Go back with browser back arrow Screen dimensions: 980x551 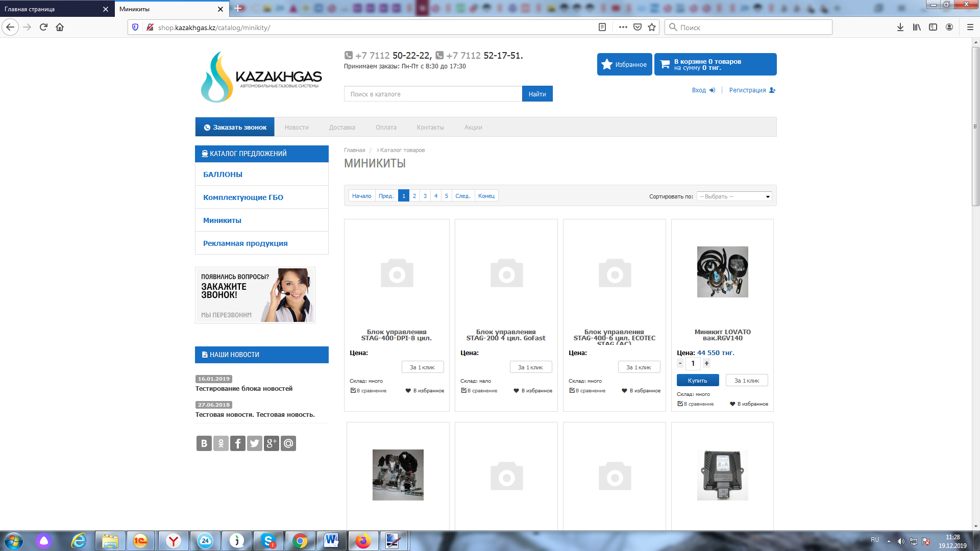pos(10,27)
